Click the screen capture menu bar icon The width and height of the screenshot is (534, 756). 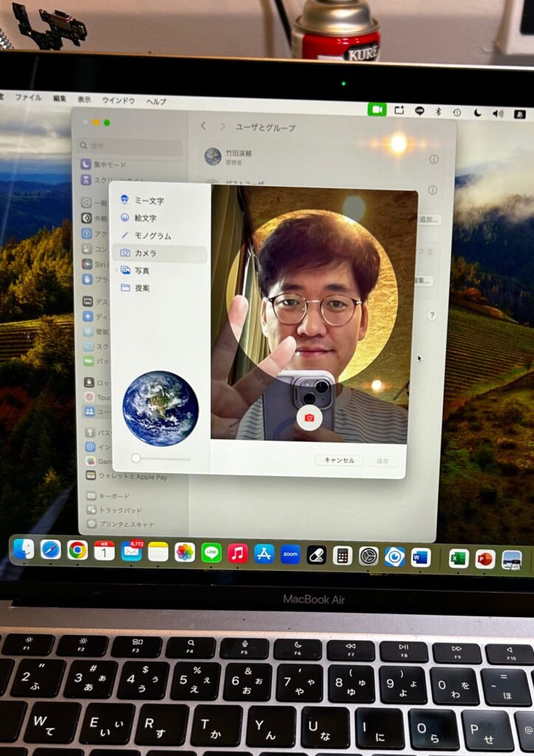pyautogui.click(x=400, y=111)
